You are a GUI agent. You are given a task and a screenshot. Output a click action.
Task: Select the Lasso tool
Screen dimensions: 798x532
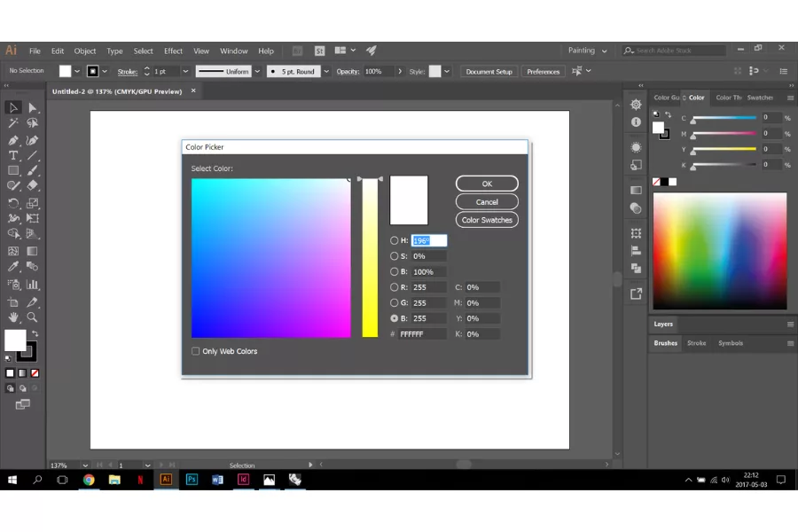pyautogui.click(x=33, y=123)
